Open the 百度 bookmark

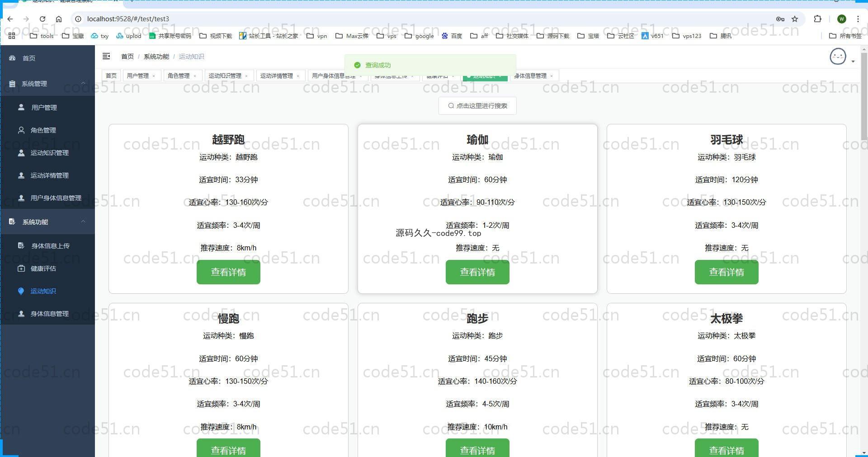pyautogui.click(x=452, y=36)
